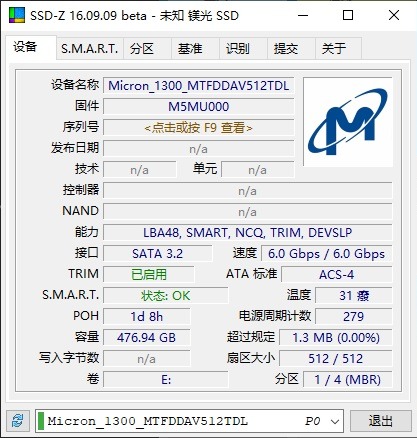Click the SSD-Z app icon in title bar

coord(17,15)
